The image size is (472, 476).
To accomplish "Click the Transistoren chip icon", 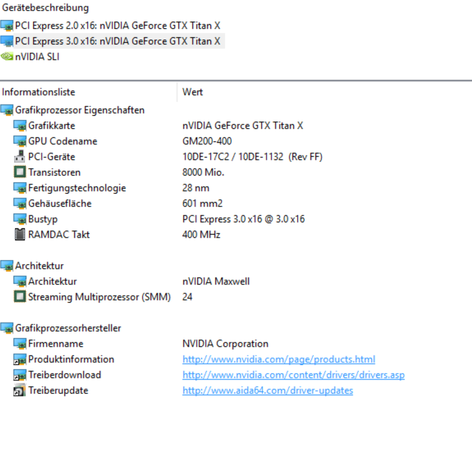I will coord(20,172).
